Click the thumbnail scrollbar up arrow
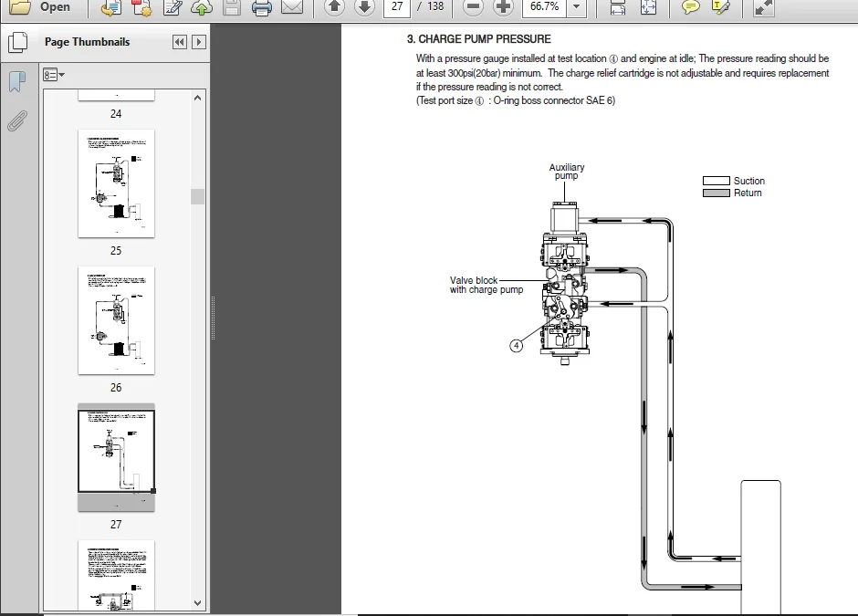The height and width of the screenshot is (616, 858). [x=197, y=98]
